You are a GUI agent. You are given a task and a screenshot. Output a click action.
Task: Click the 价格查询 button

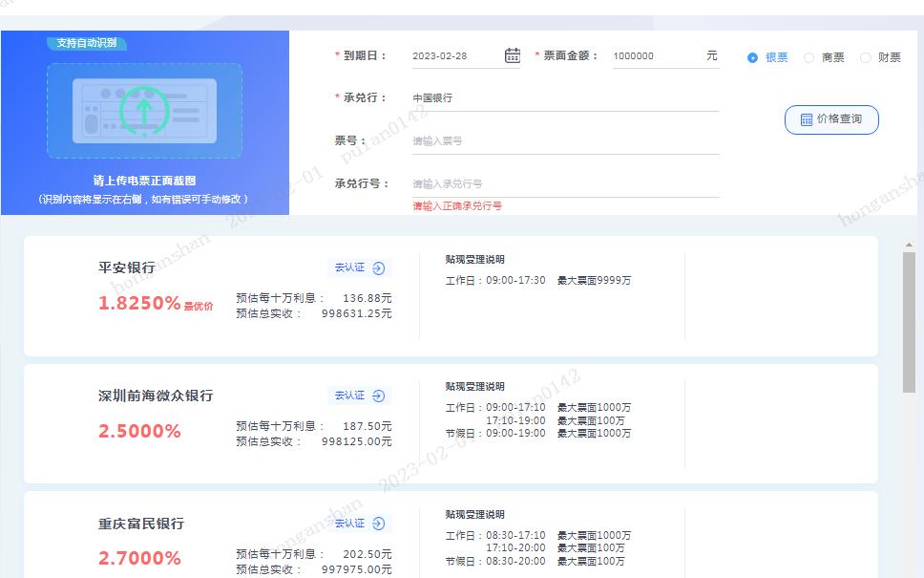click(831, 118)
